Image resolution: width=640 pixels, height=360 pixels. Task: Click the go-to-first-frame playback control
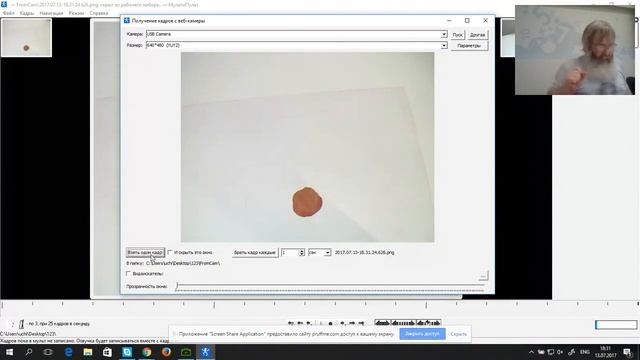(x=291, y=323)
